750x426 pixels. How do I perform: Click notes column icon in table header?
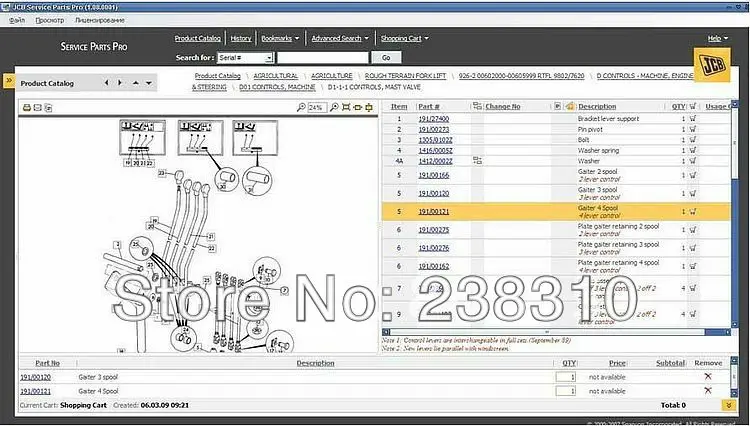(x=557, y=106)
